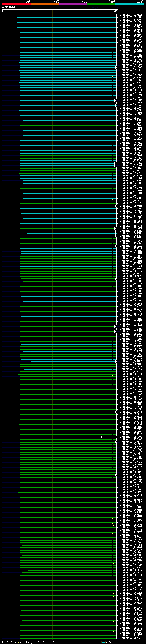Select label UniRef100_A7PS52
The image size is (146, 644).
point(131,241)
